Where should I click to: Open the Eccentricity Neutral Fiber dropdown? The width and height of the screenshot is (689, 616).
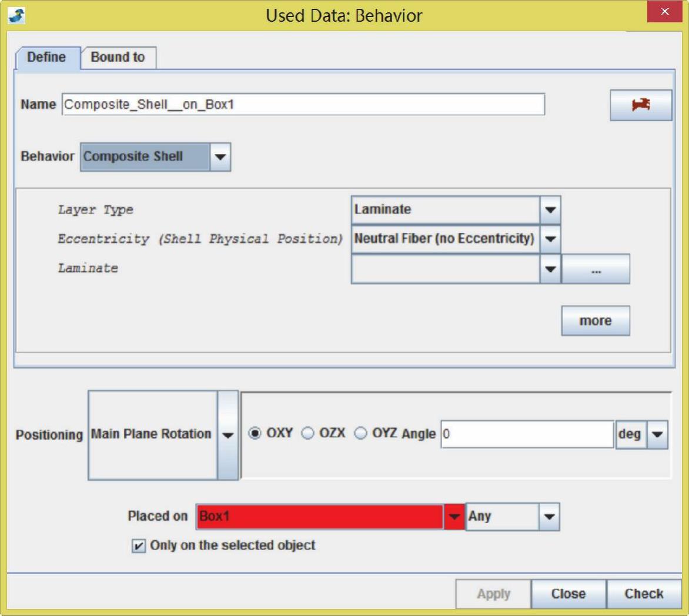(x=550, y=239)
